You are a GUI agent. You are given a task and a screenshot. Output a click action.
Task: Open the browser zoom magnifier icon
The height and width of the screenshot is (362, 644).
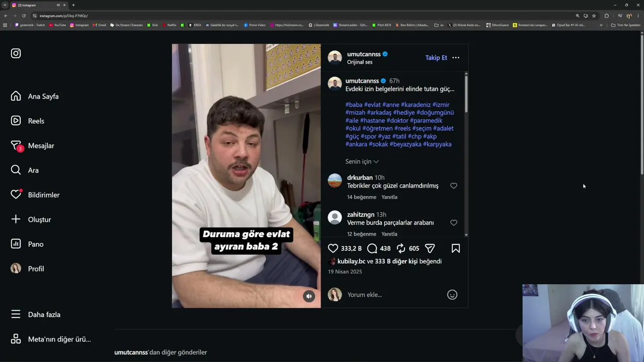[x=578, y=16]
